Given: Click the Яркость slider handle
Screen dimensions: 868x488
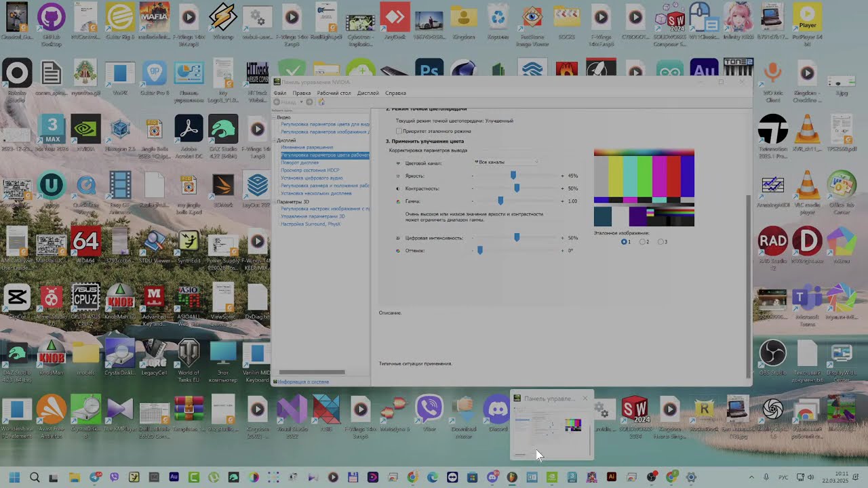Looking at the screenshot, I should tap(513, 176).
